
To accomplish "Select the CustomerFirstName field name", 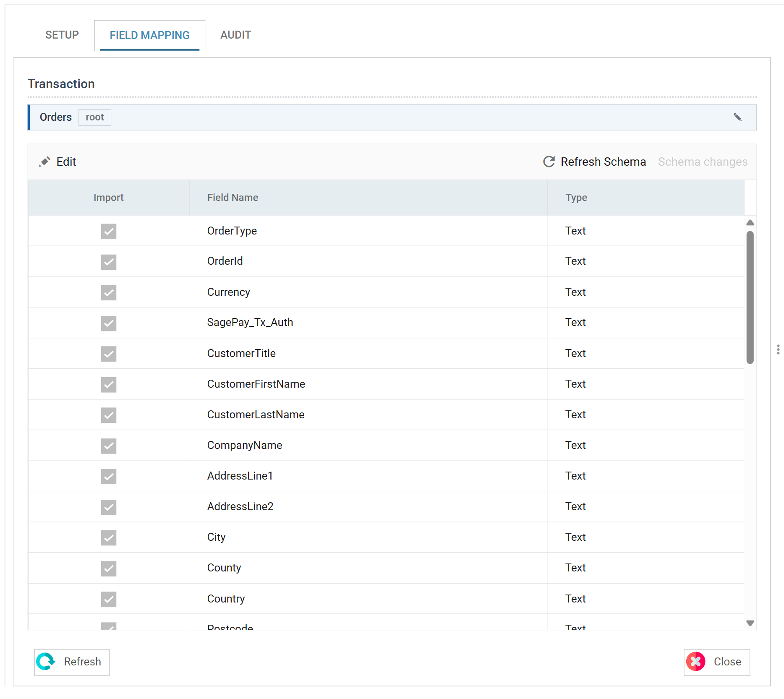I will 256,384.
